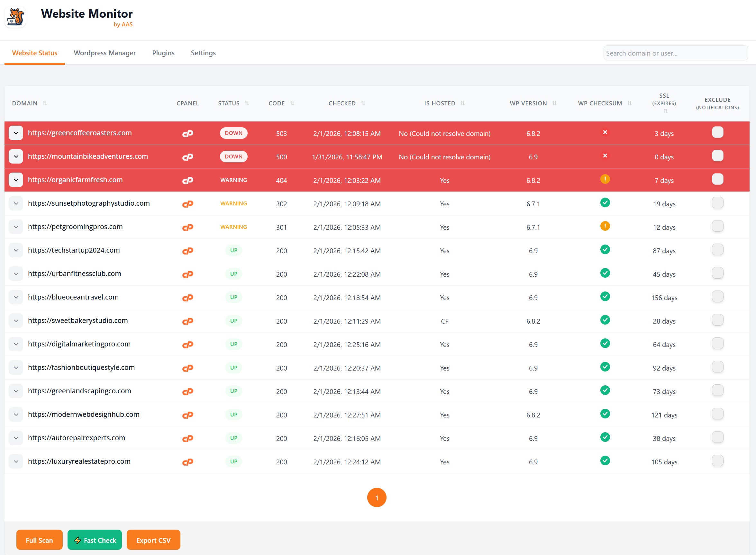Expand the urbanfitnessclub.com row
Viewport: 756px width, 555px height.
(16, 274)
